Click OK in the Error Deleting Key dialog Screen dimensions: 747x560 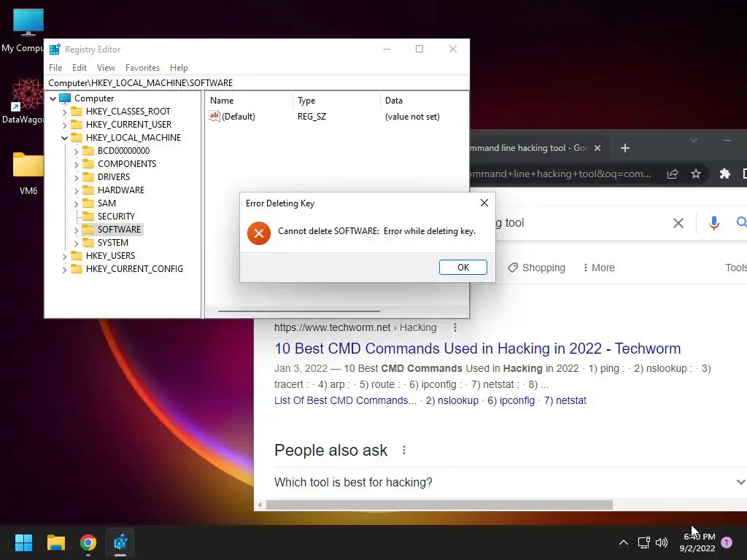point(462,267)
